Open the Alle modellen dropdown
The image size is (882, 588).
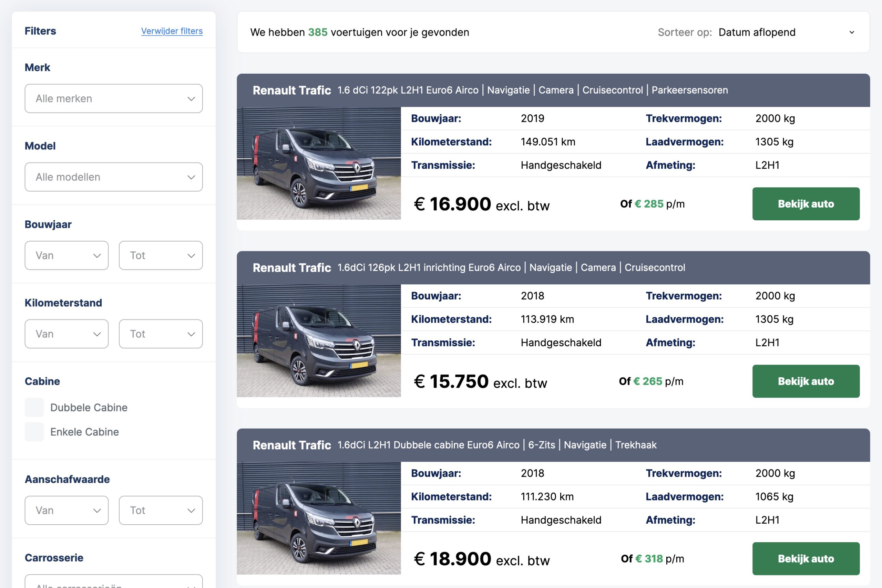point(114,177)
